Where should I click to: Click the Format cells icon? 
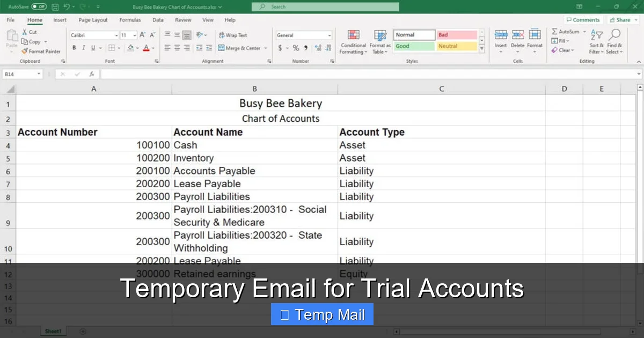tap(535, 35)
